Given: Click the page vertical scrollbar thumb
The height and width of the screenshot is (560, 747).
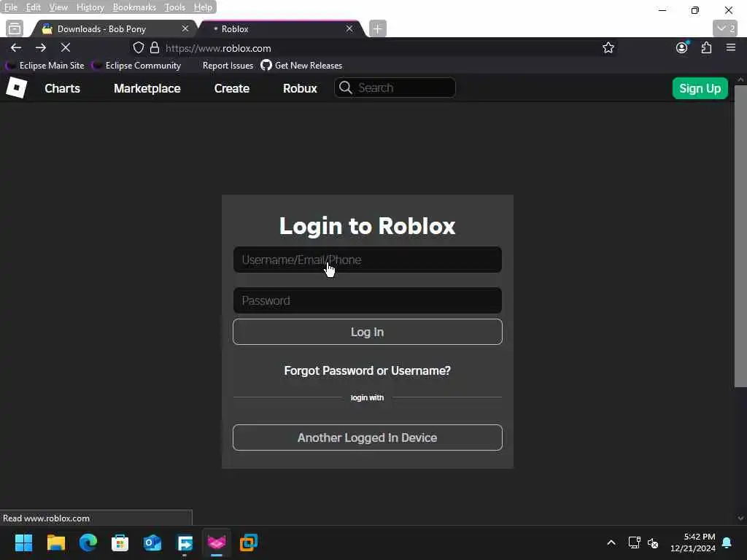Looking at the screenshot, I should coord(740,237).
